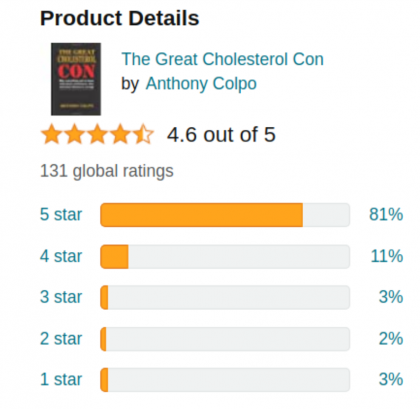Open author Anthony Colpo link
Screen dimensions: 420x409
click(x=201, y=84)
